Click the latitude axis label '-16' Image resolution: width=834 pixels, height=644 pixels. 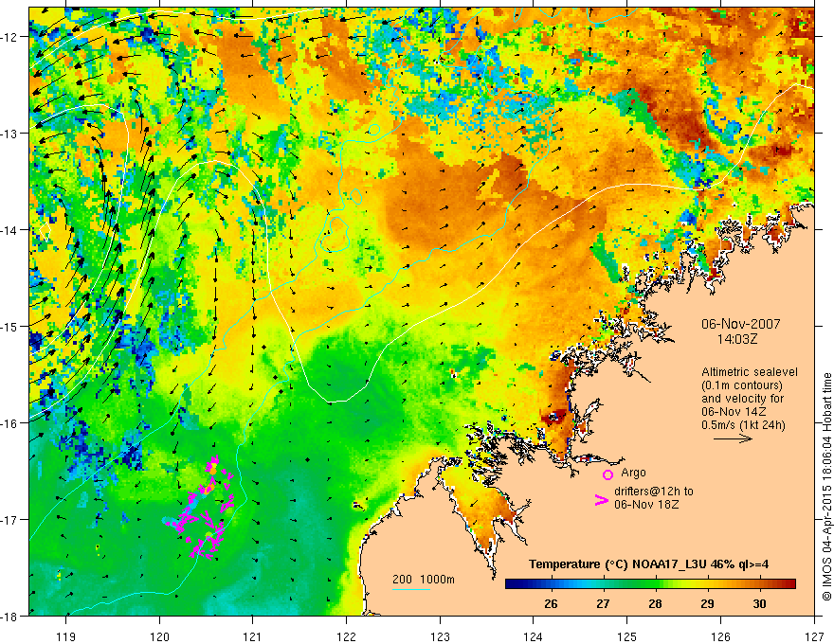[x=10, y=423]
